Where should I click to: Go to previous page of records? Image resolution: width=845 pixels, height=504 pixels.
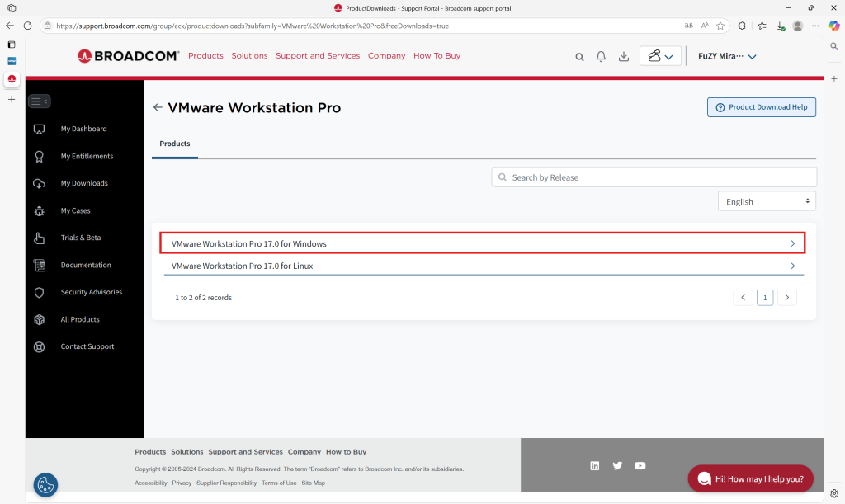click(x=744, y=297)
